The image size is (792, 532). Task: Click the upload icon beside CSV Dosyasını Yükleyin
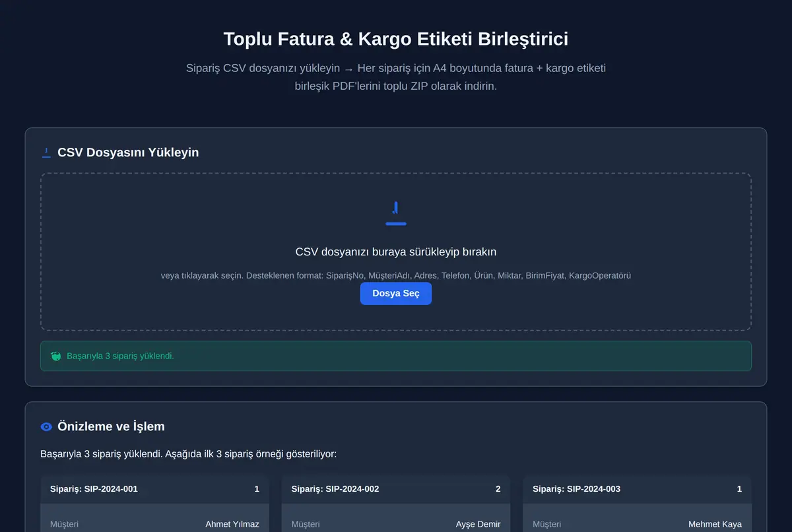pyautogui.click(x=46, y=152)
